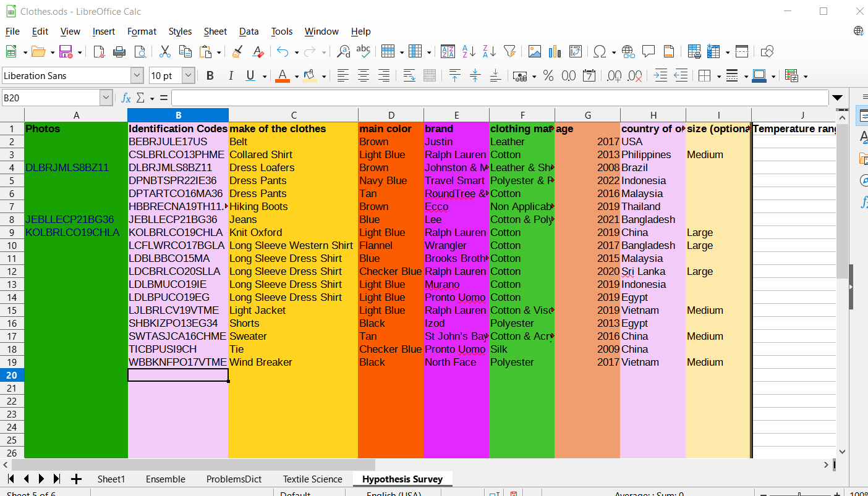
Task: Click the Copy icon
Action: click(x=185, y=52)
